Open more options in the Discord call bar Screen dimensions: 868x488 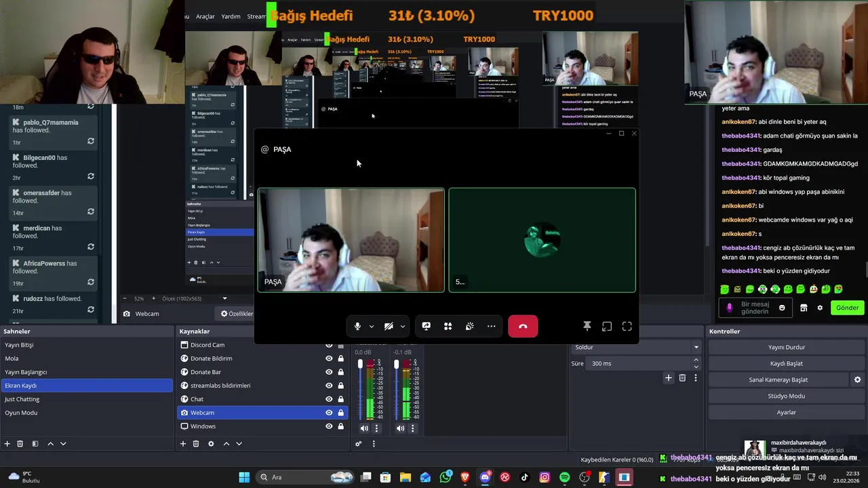(491, 327)
